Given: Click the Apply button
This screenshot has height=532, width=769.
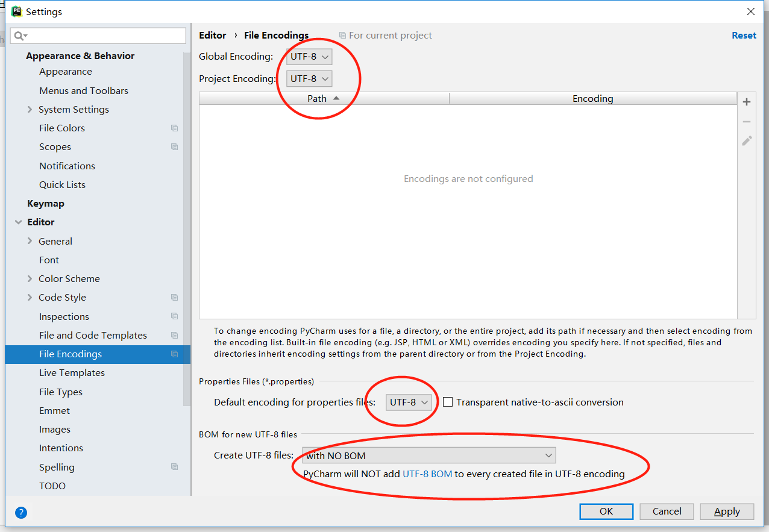Looking at the screenshot, I should [x=727, y=512].
